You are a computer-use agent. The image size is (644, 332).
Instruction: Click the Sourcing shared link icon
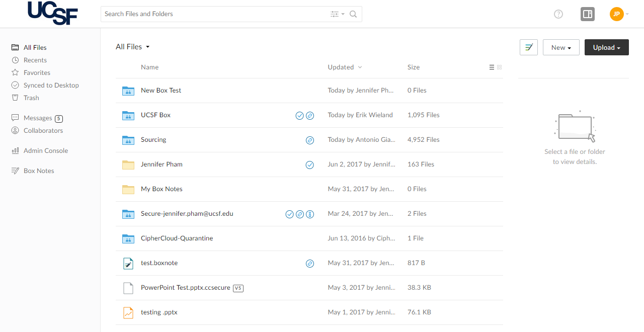pos(310,140)
